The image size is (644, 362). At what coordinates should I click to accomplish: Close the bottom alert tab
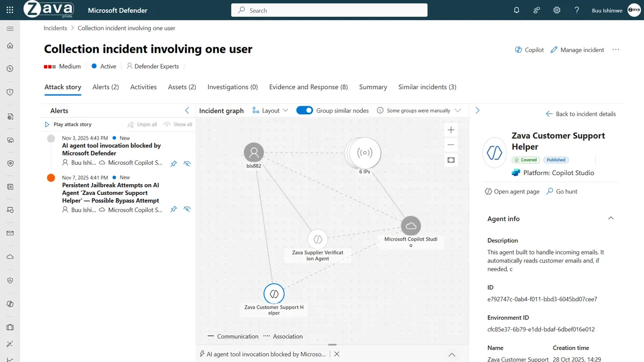pos(336,354)
